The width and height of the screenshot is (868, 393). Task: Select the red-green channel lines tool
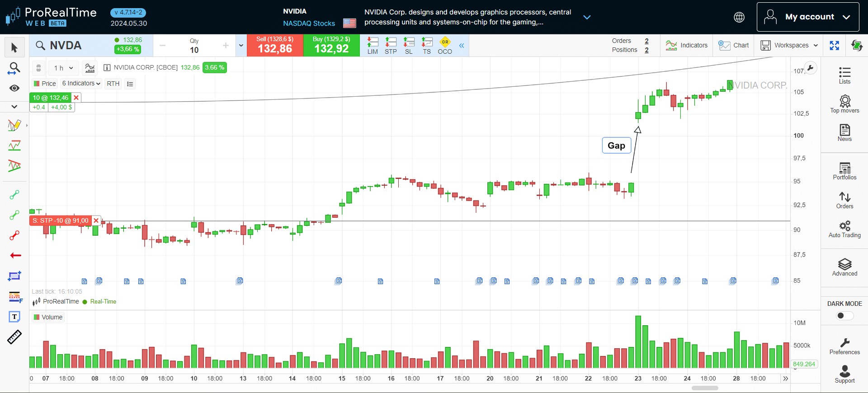click(14, 166)
